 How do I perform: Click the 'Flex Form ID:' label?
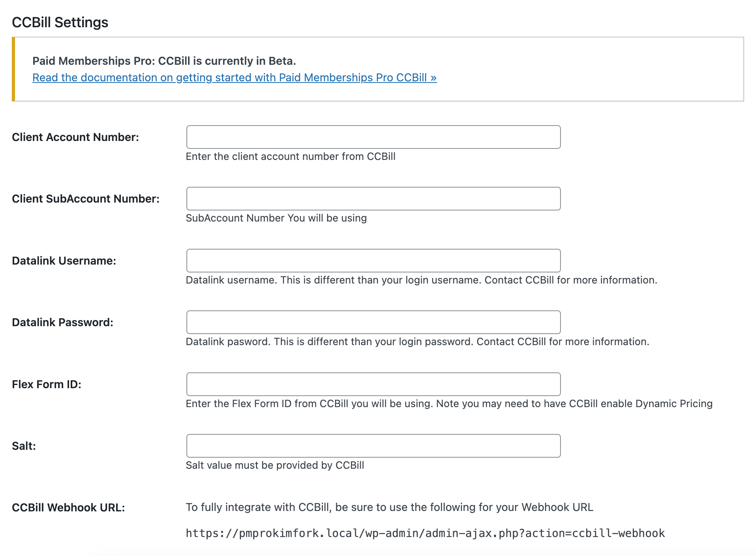(47, 384)
